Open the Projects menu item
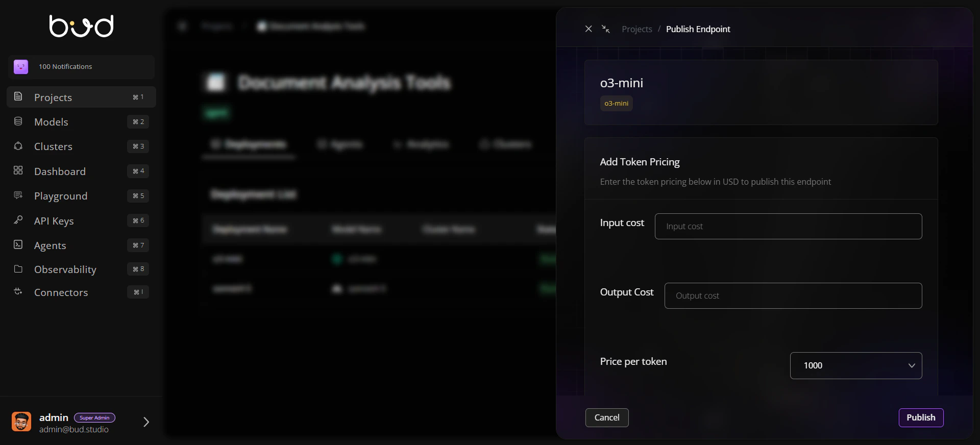The width and height of the screenshot is (980, 445). pos(81,97)
